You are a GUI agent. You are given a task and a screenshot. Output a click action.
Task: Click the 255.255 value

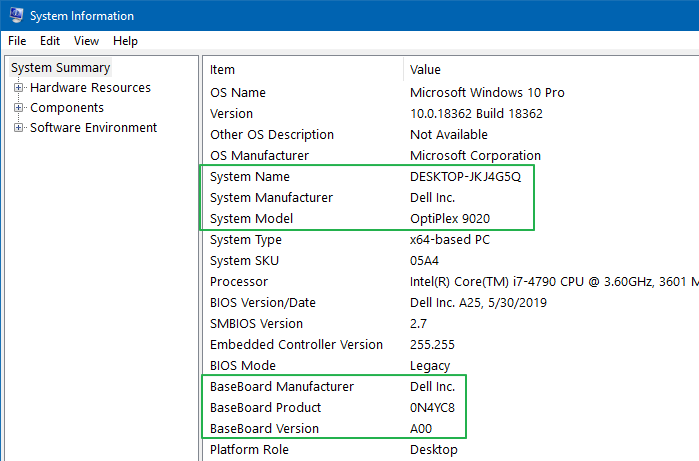pos(432,344)
